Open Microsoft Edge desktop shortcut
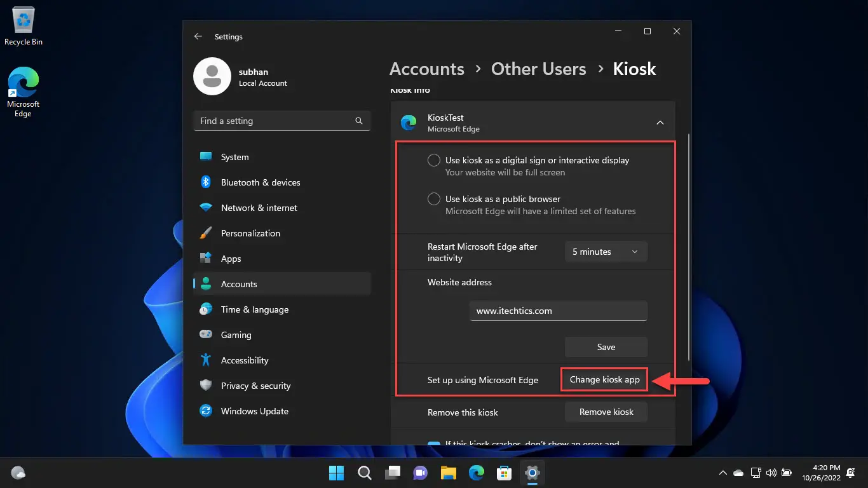Image resolution: width=868 pixels, height=488 pixels. [x=24, y=93]
